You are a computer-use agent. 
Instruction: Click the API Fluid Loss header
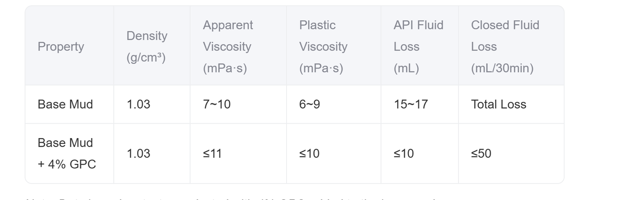pos(419,47)
